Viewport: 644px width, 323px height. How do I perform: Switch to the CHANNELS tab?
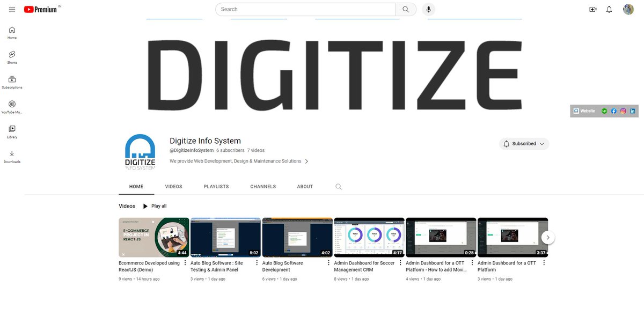tap(263, 187)
